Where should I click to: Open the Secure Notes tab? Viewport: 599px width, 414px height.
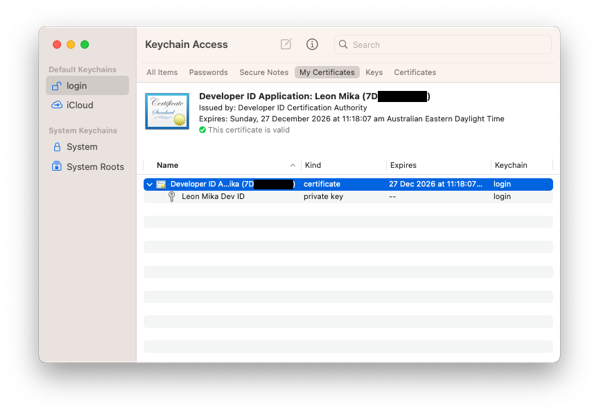(x=264, y=72)
